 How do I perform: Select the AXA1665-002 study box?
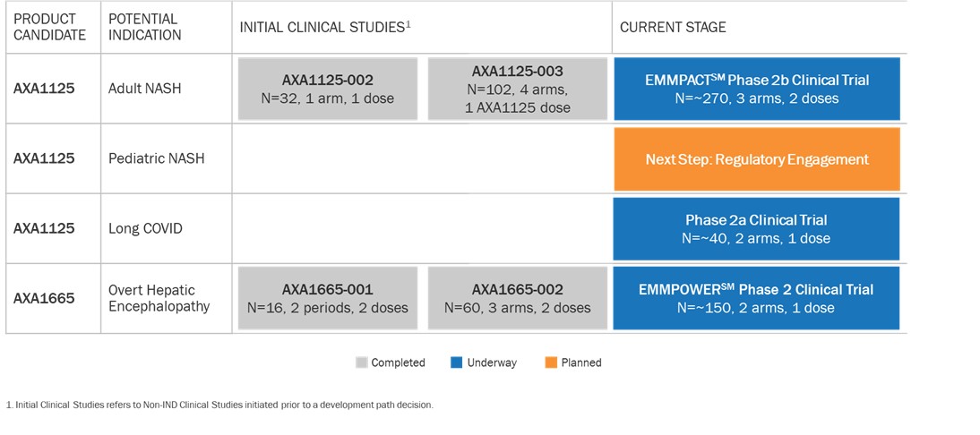(517, 298)
